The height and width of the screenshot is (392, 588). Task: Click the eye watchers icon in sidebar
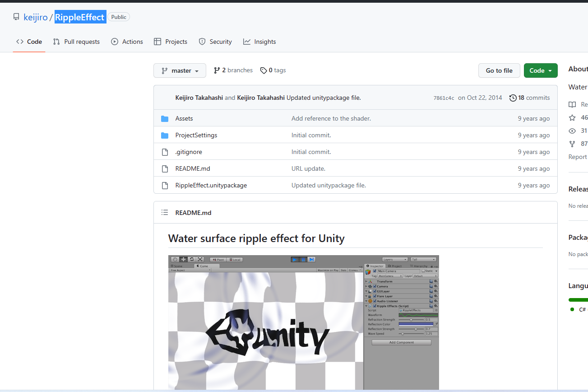(x=572, y=131)
